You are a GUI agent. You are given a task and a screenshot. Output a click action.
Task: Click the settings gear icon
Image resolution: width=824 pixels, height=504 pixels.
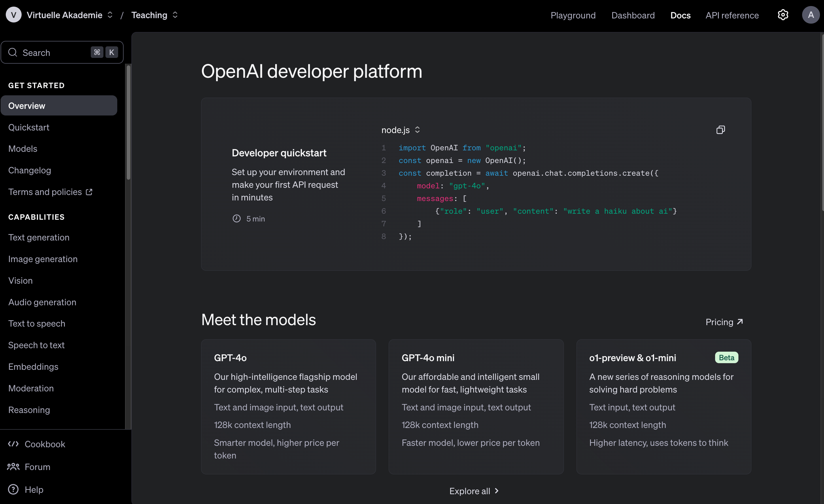[783, 15]
